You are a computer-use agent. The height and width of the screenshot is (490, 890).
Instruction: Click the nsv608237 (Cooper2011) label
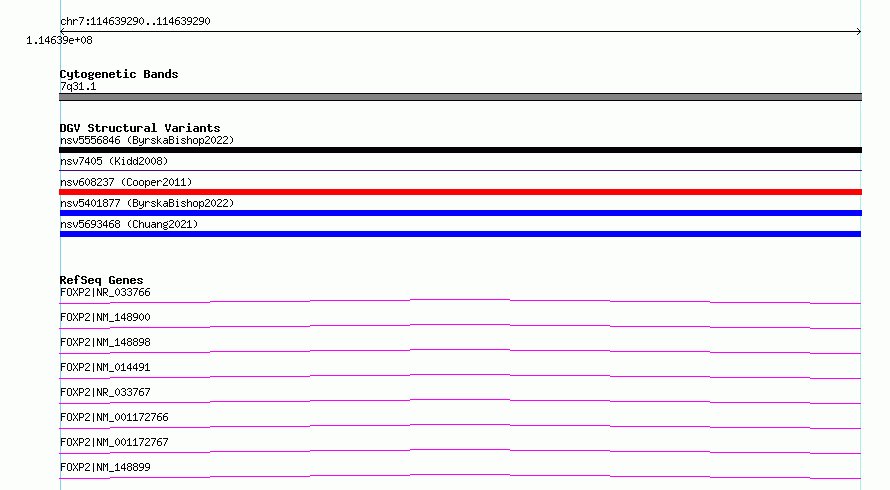pos(126,182)
